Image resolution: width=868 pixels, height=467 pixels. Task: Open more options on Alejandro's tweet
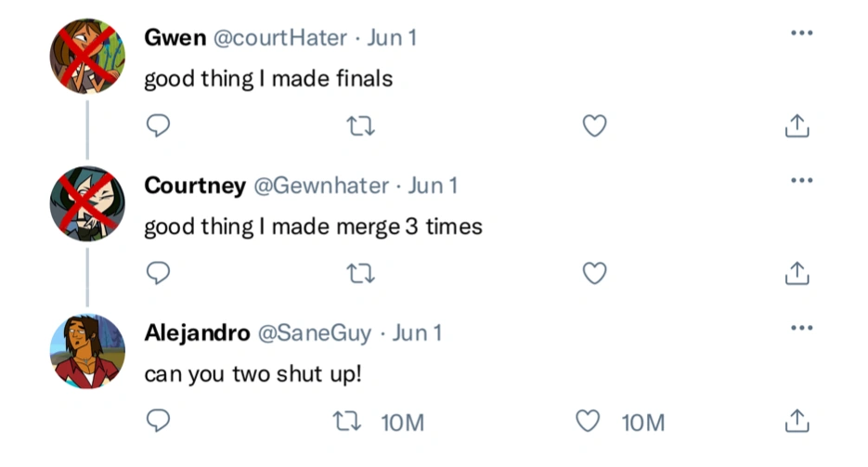pos(801,328)
